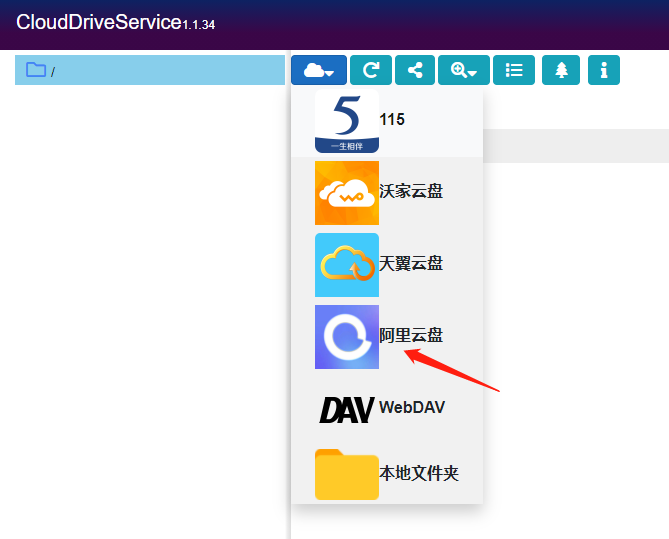Click the tree icon button
The width and height of the screenshot is (669, 539).
(x=561, y=70)
